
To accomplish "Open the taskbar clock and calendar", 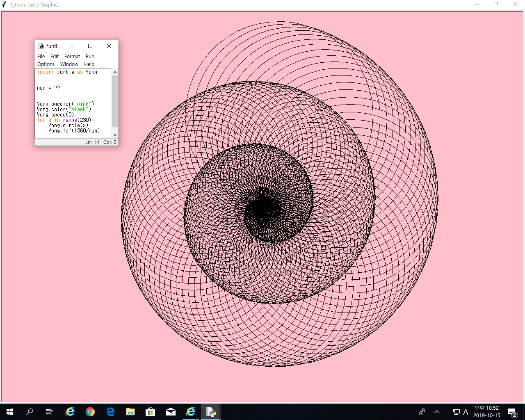I will tap(486, 412).
